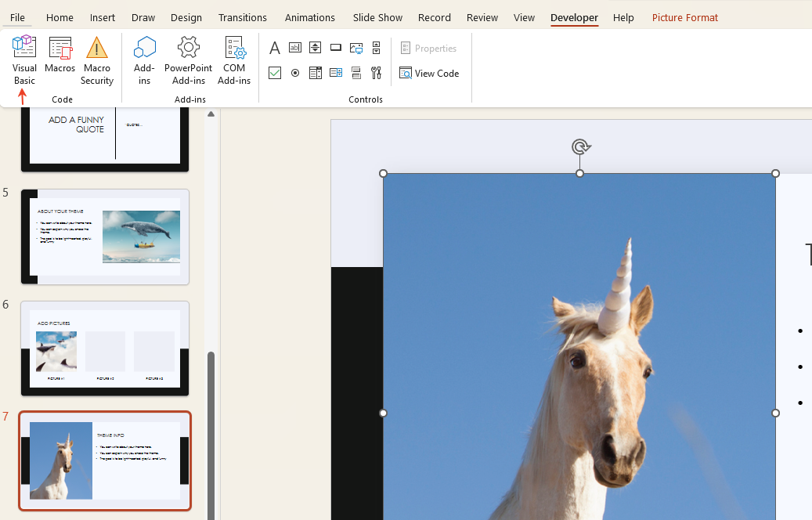Image resolution: width=812 pixels, height=520 pixels.
Task: Insert a Spin Button control
Action: pyautogui.click(x=315, y=48)
